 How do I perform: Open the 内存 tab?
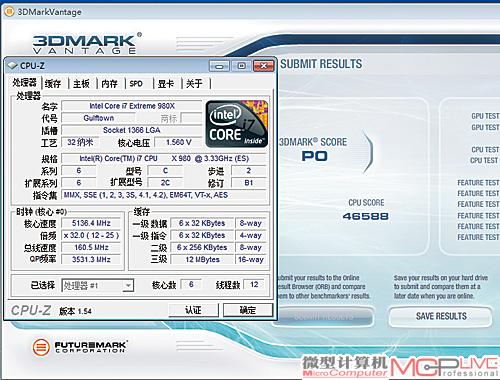point(110,84)
